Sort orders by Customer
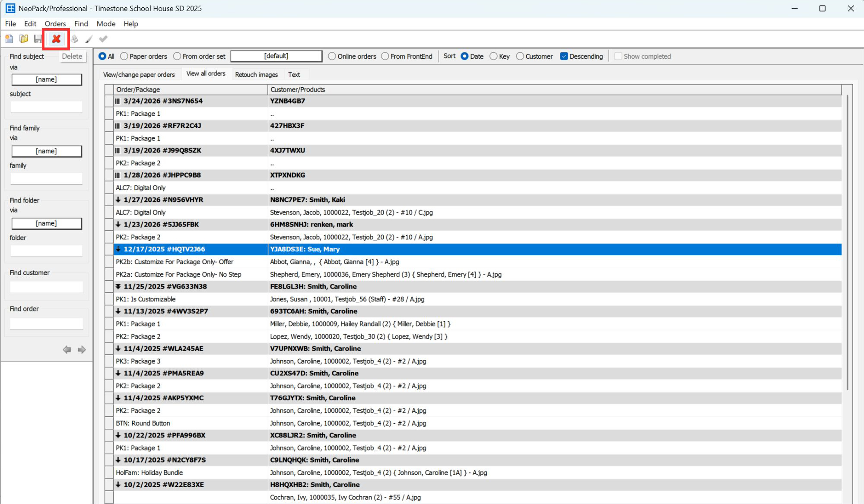The width and height of the screenshot is (864, 504). pyautogui.click(x=520, y=56)
